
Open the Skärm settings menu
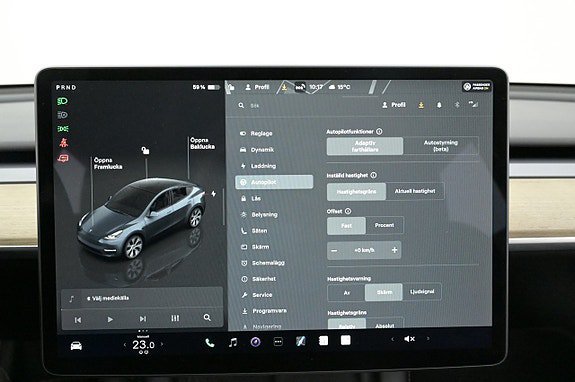click(x=255, y=247)
